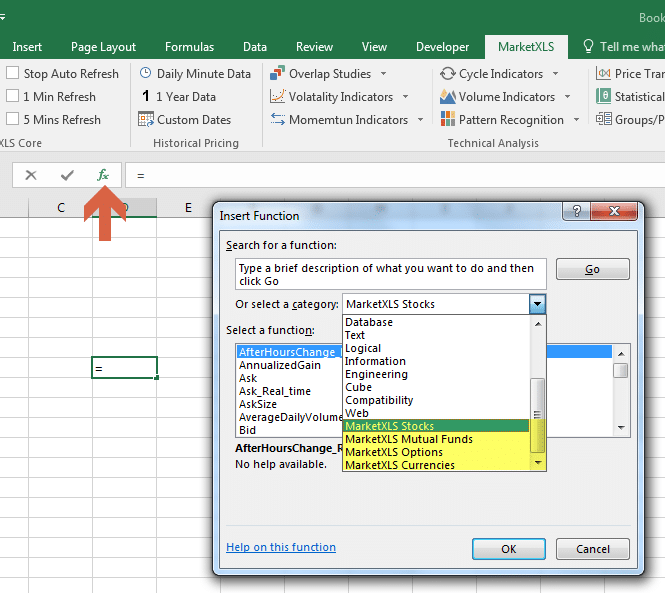This screenshot has width=665, height=593.
Task: Click the Go search button
Action: (592, 269)
